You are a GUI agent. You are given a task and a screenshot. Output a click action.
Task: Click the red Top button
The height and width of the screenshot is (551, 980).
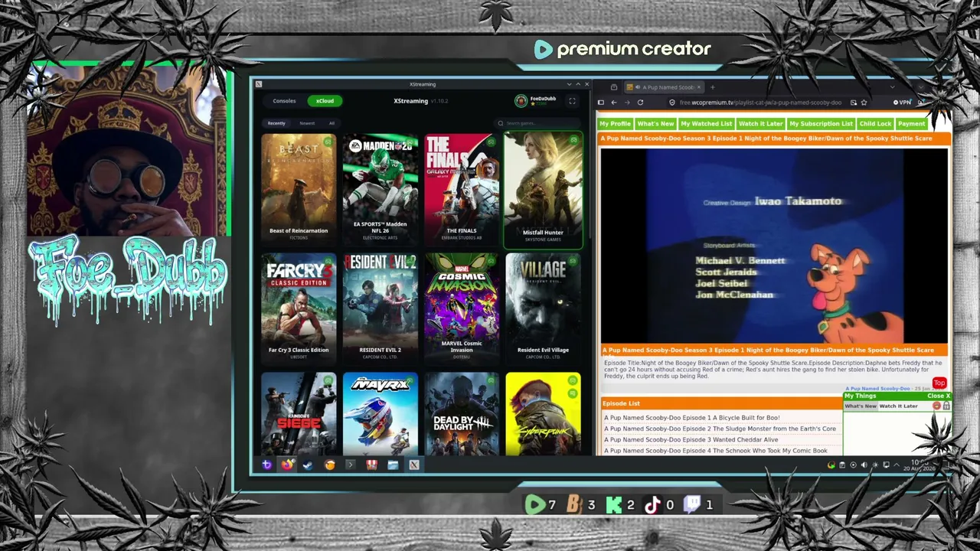939,383
